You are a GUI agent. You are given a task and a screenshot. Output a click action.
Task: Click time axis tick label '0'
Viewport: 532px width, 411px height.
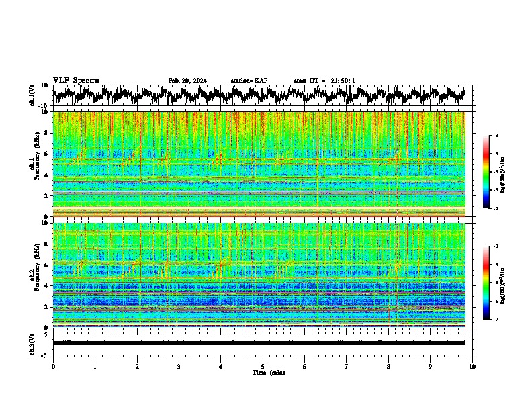click(x=53, y=367)
